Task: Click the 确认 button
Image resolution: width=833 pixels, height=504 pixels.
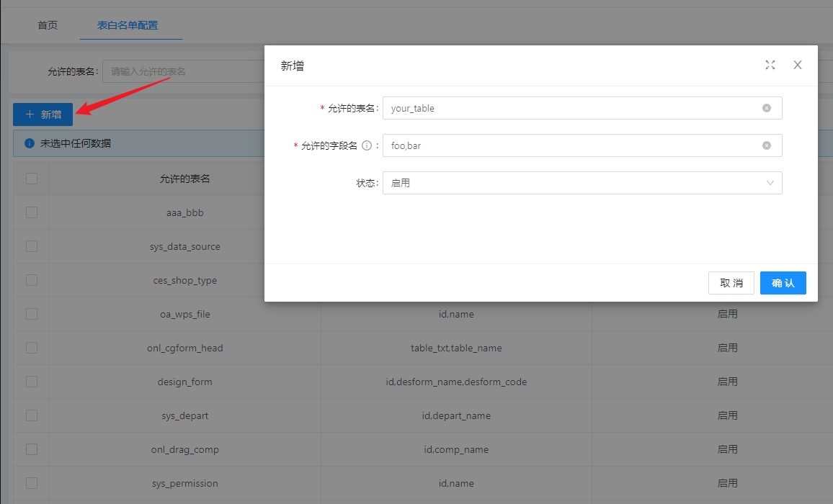Action: pos(783,283)
